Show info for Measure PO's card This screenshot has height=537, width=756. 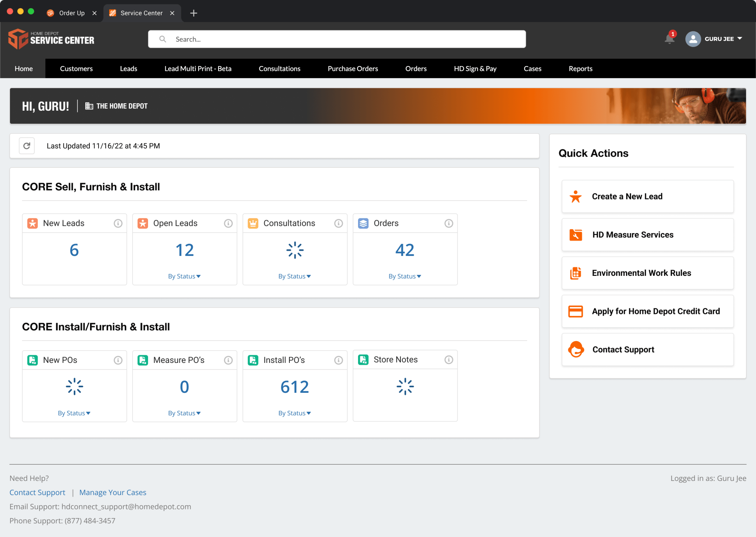(228, 360)
